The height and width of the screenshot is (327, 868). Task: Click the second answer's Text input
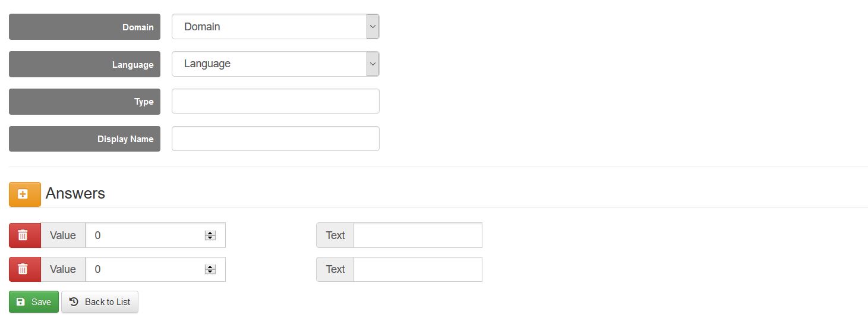(417, 269)
